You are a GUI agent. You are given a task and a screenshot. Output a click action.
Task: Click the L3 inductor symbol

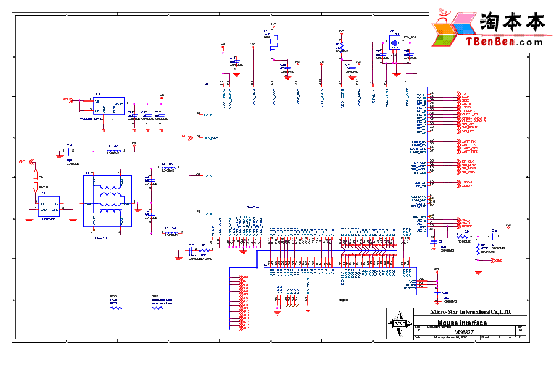113,152
